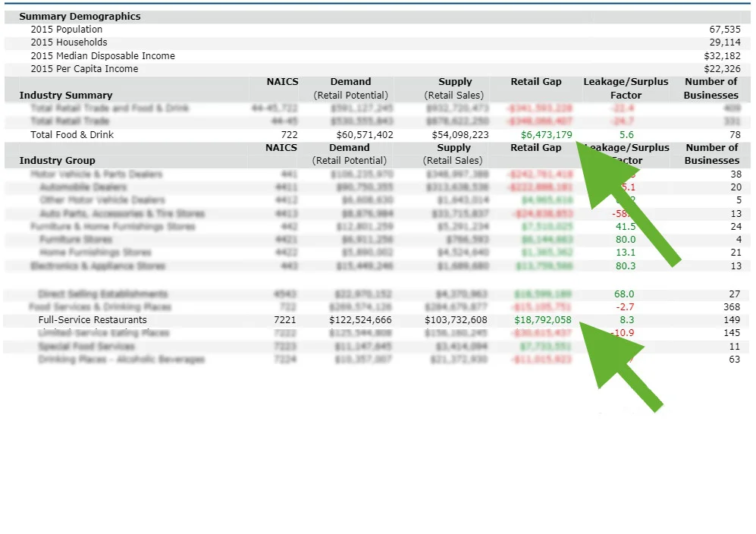756x534 pixels.
Task: Select the 2015 Households label
Action: (x=69, y=42)
